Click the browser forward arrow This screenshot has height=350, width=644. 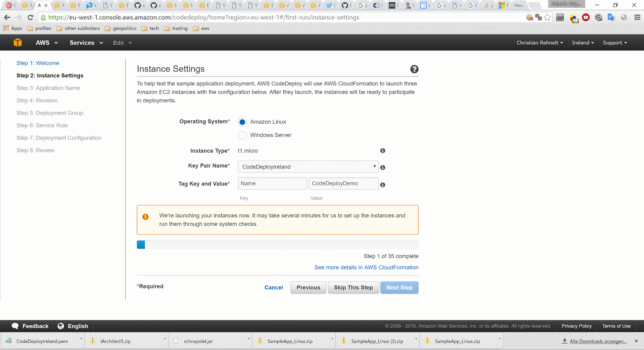[x=19, y=17]
